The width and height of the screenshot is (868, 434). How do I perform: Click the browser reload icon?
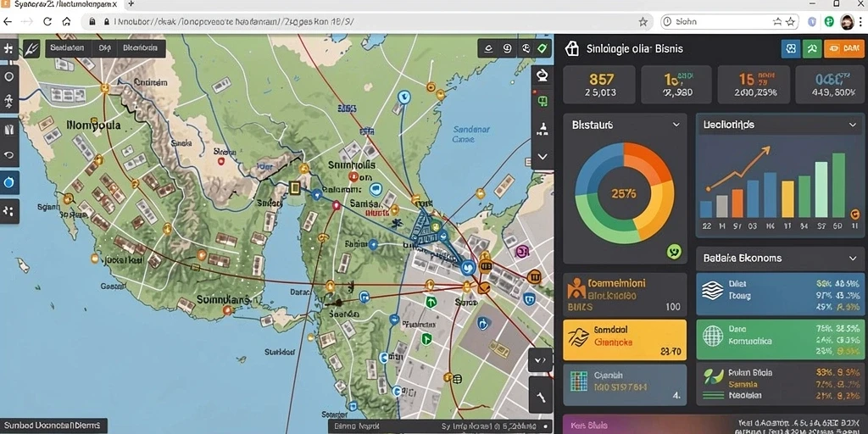[x=47, y=21]
